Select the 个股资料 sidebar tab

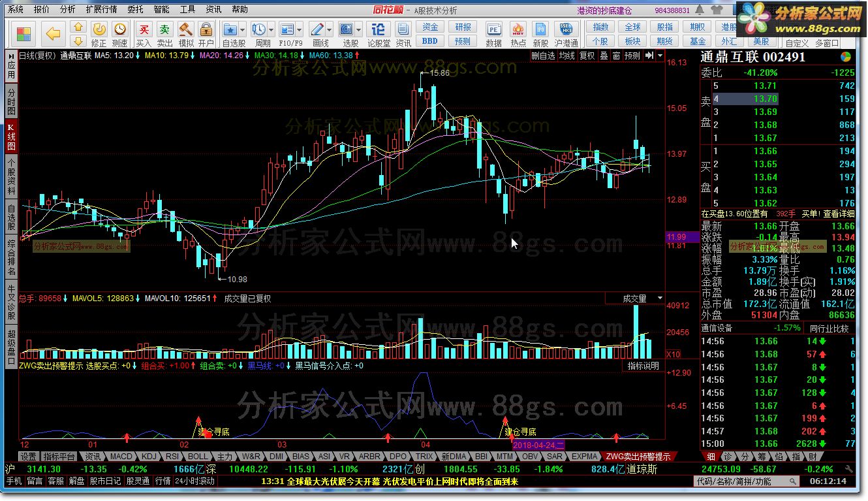pos(11,176)
